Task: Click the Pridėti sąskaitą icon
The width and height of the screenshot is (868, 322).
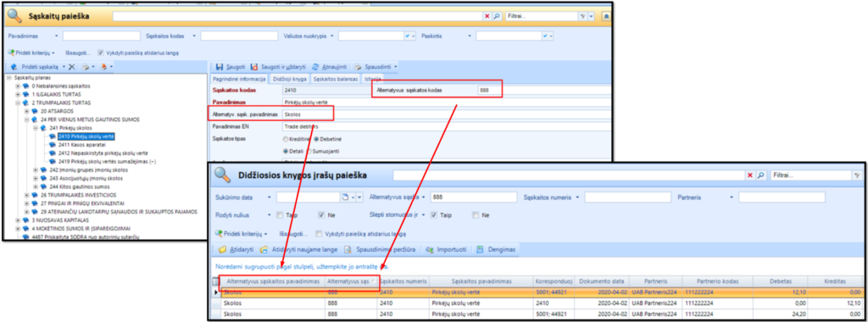Action: (x=14, y=66)
